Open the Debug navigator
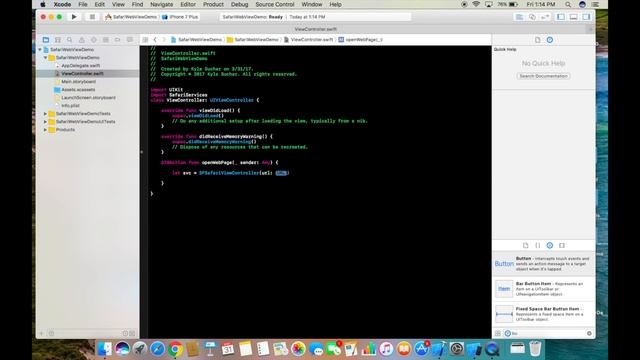 [x=106, y=40]
